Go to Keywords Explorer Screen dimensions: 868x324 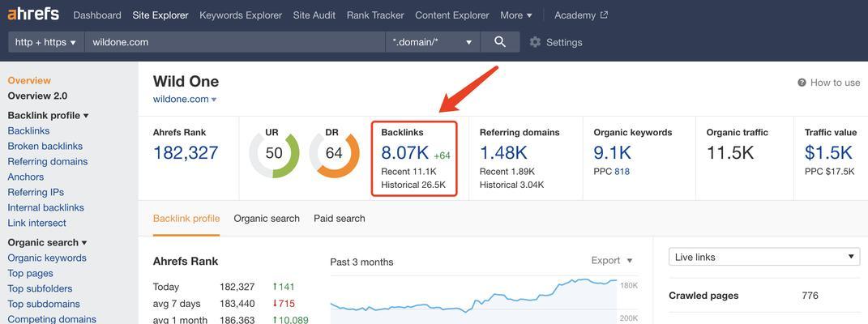(241, 15)
